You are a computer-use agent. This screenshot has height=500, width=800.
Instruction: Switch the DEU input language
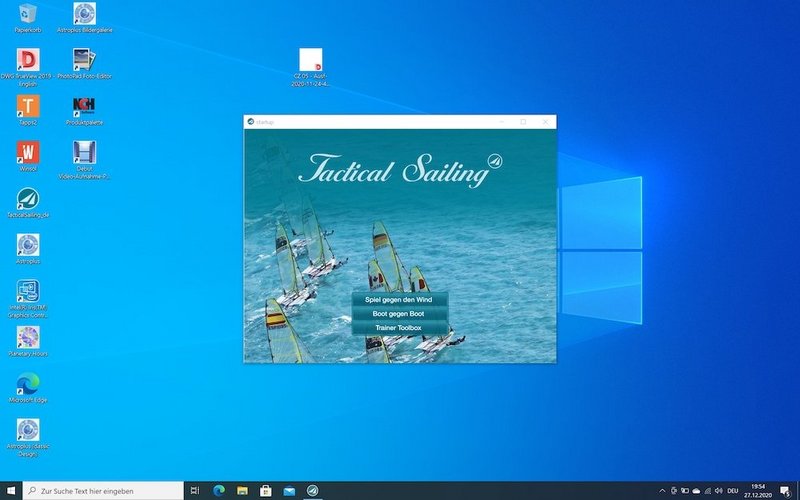[733, 491]
